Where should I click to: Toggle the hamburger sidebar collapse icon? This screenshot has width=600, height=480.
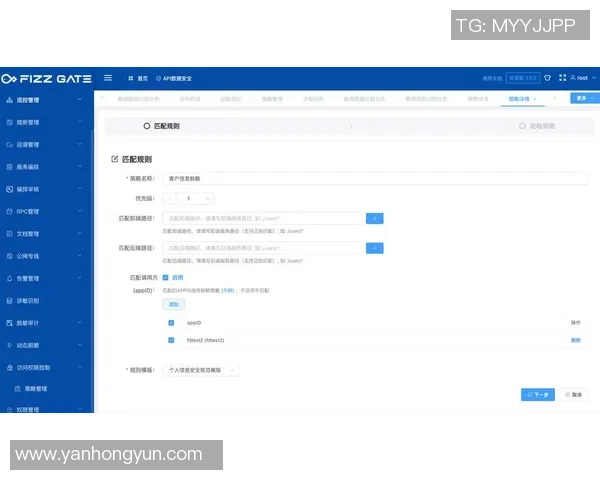[108, 78]
